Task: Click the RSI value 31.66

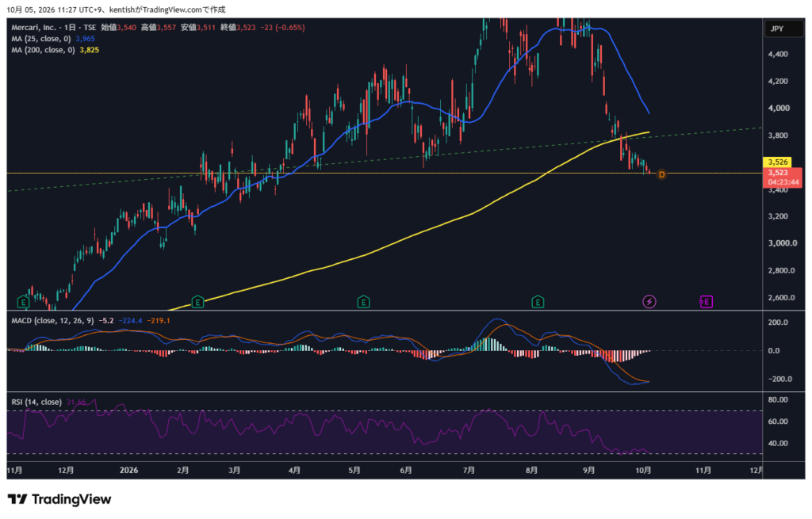Action: click(76, 402)
